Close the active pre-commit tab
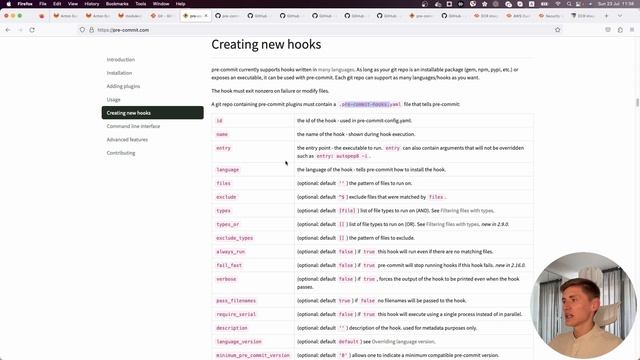640x360 pixels. [206, 16]
